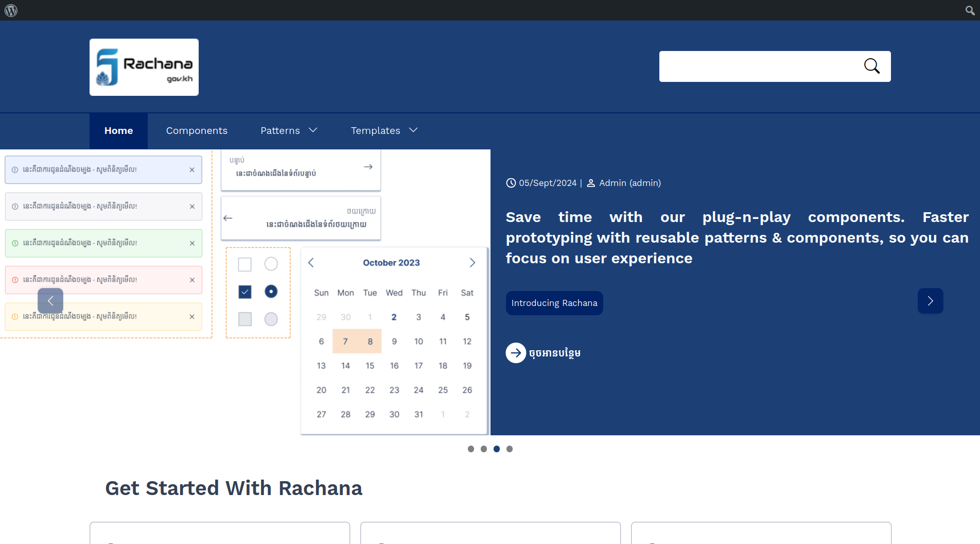Screen dimensions: 980x544
Task: Select the first carousel dot indicator
Action: [x=471, y=449]
